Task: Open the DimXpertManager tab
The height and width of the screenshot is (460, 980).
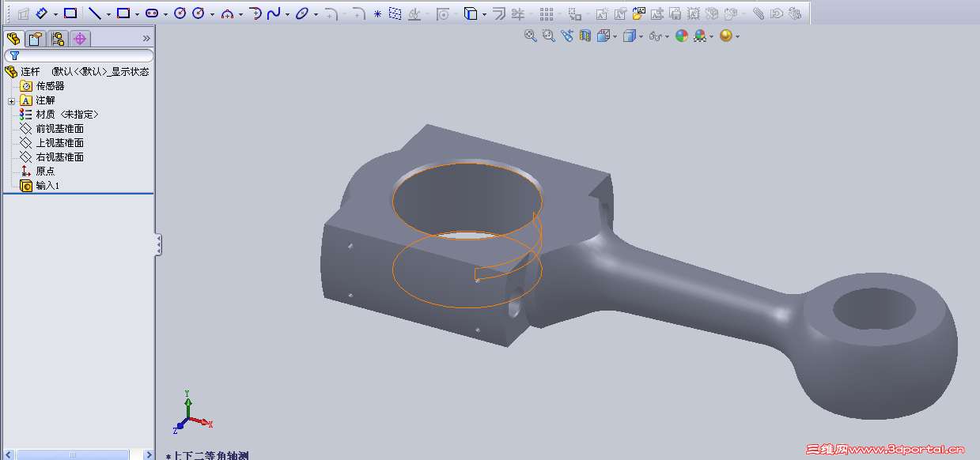Action: pyautogui.click(x=80, y=39)
